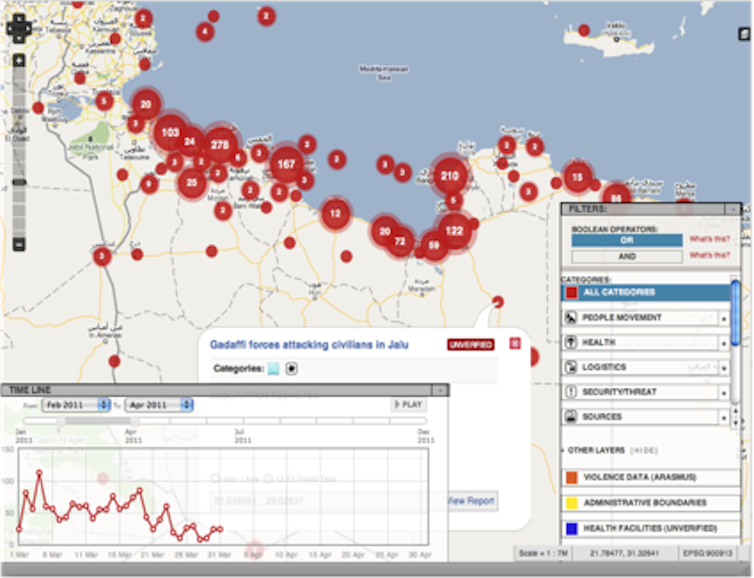Click the HEALTH category icon

pyautogui.click(x=570, y=342)
